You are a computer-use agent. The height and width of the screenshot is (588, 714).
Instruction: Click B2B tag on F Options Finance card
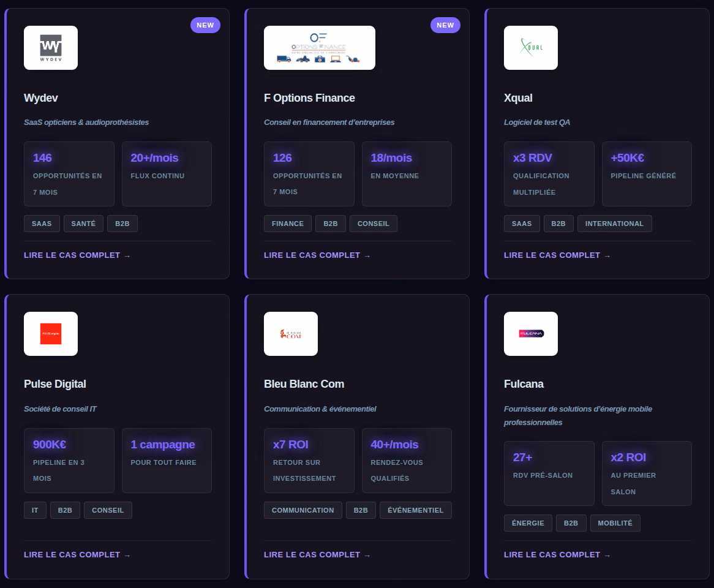[331, 224]
